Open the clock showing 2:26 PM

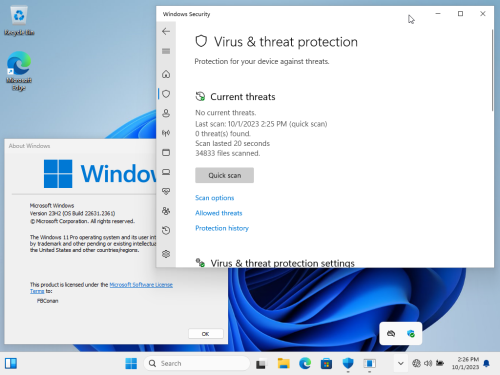[x=465, y=363]
